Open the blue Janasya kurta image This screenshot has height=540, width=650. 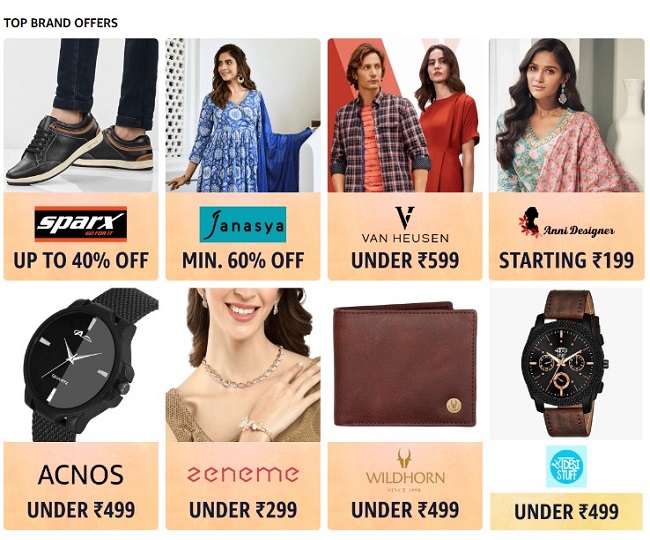click(243, 115)
